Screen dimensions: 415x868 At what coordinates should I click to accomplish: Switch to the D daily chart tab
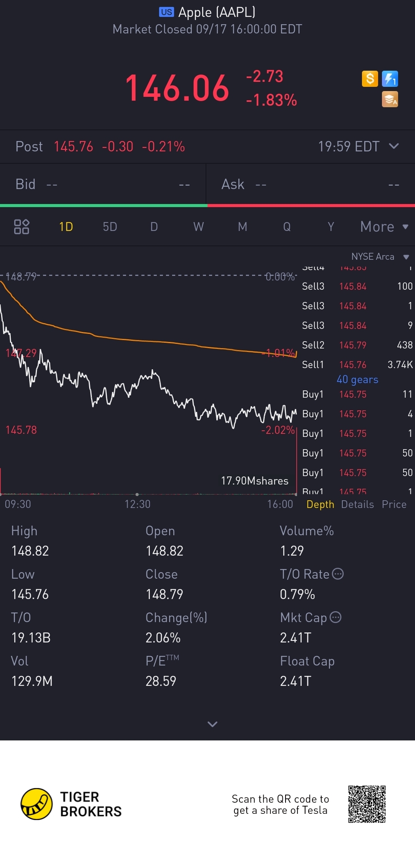point(154,227)
